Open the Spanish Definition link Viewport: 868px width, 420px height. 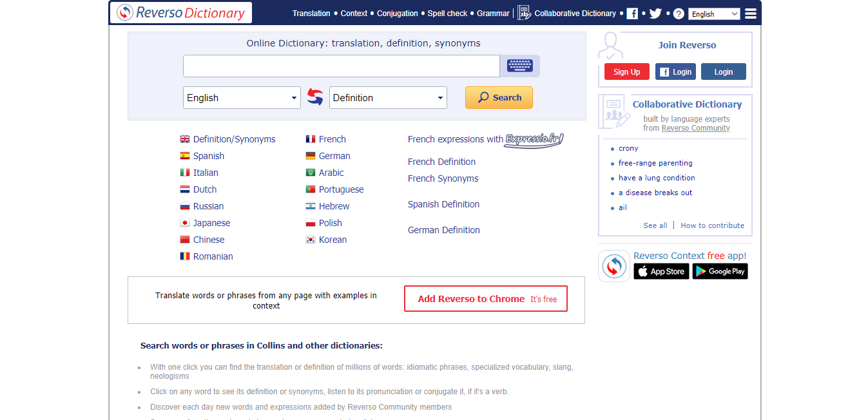pos(443,204)
